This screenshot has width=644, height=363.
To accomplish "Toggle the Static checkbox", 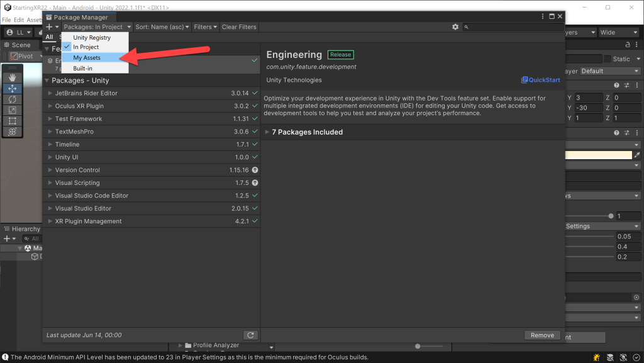I will tap(608, 59).
